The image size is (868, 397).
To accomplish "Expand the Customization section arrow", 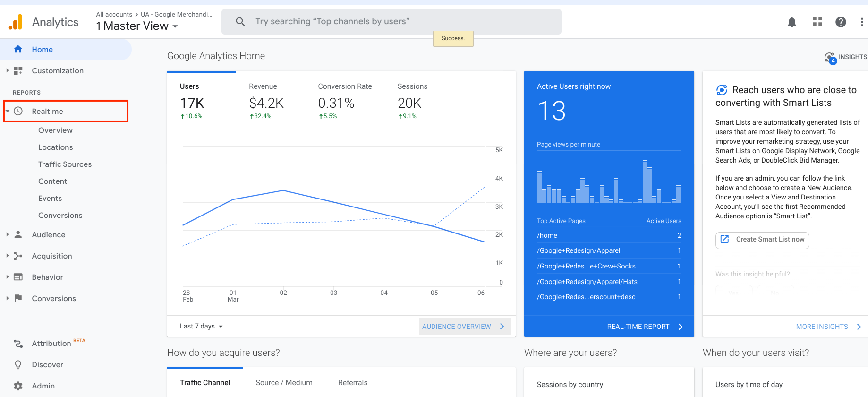I will (8, 70).
